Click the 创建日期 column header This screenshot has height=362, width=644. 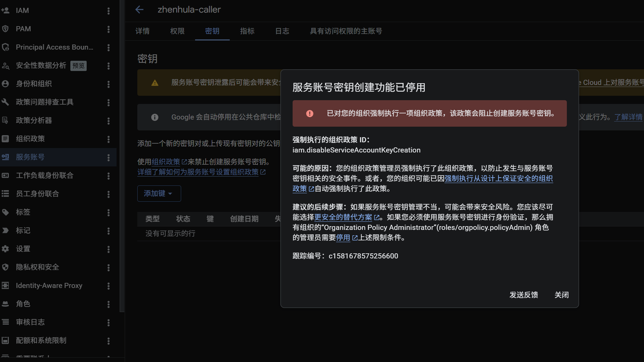[x=244, y=219]
